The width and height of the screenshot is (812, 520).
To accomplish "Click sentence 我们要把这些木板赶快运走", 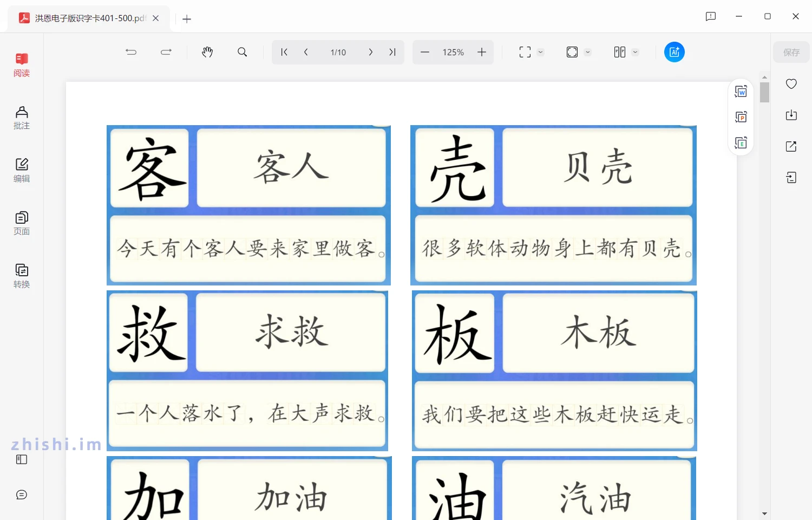I will click(x=554, y=415).
